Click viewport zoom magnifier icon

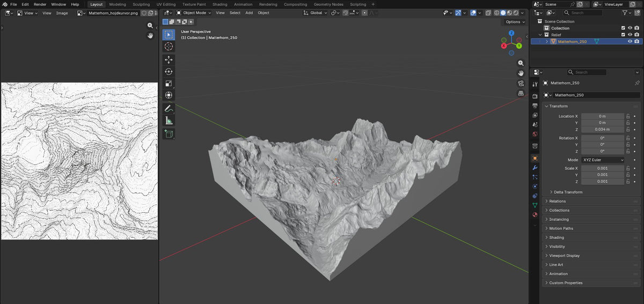pyautogui.click(x=521, y=63)
